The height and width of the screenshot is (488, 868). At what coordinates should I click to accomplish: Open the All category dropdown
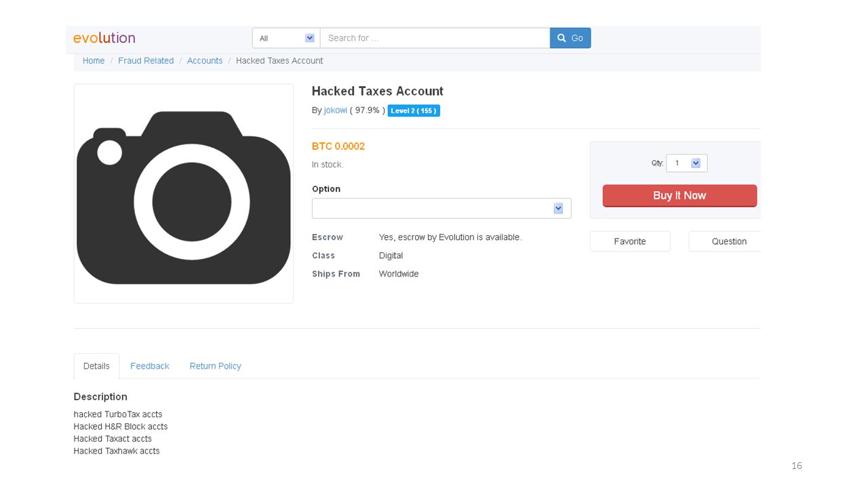286,38
